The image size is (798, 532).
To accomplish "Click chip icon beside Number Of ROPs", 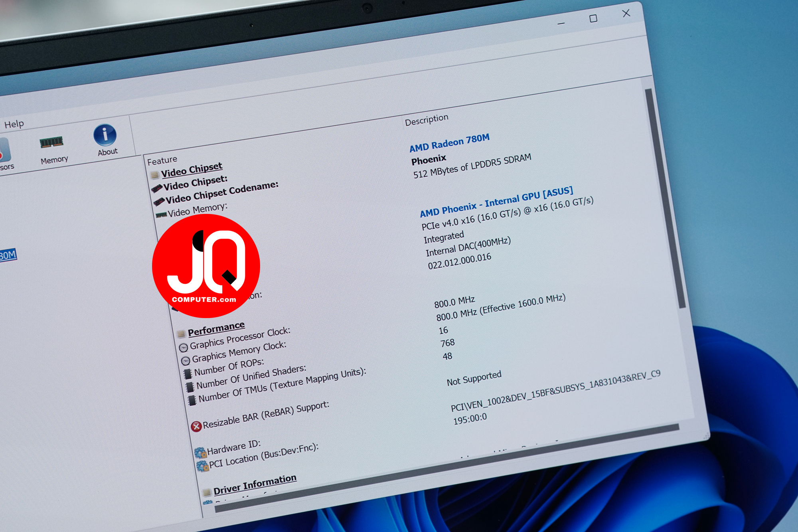I will [x=188, y=374].
